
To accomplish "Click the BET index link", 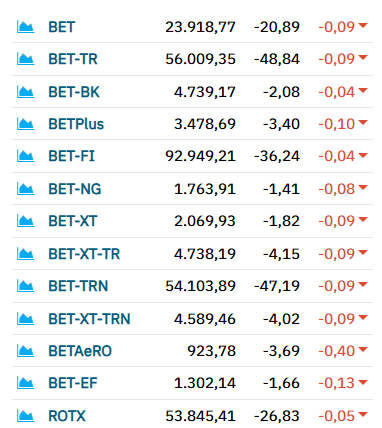I will [x=62, y=27].
